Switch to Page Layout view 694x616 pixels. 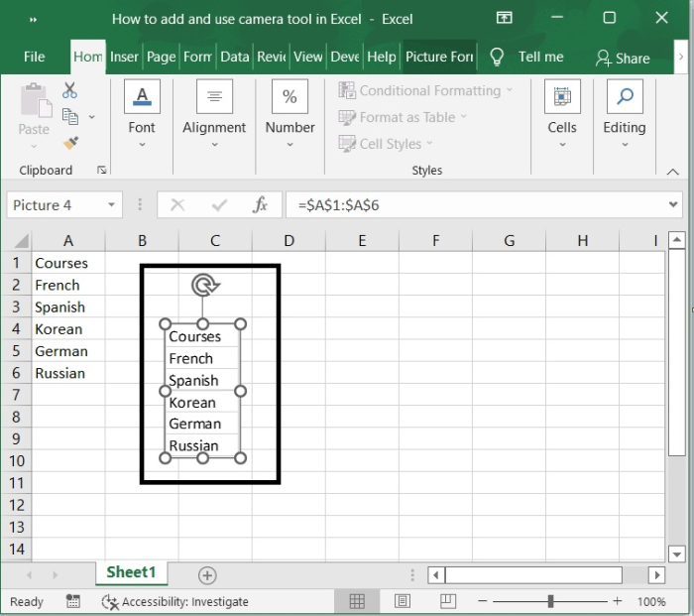403,601
